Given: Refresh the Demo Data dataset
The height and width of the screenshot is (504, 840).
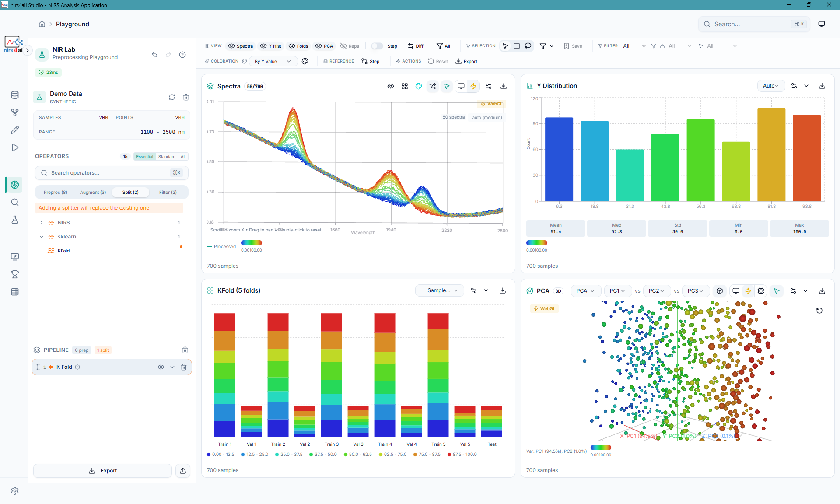Looking at the screenshot, I should coord(172,97).
